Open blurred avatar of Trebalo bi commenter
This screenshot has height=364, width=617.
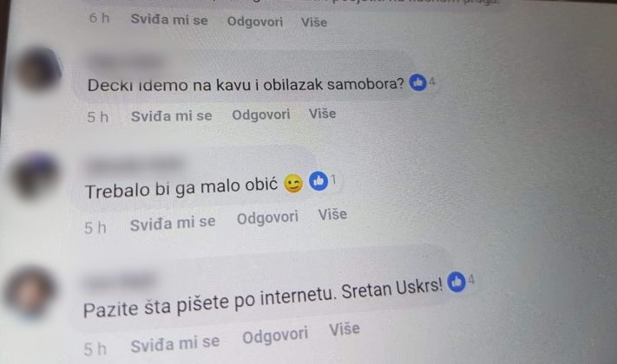[35, 175]
